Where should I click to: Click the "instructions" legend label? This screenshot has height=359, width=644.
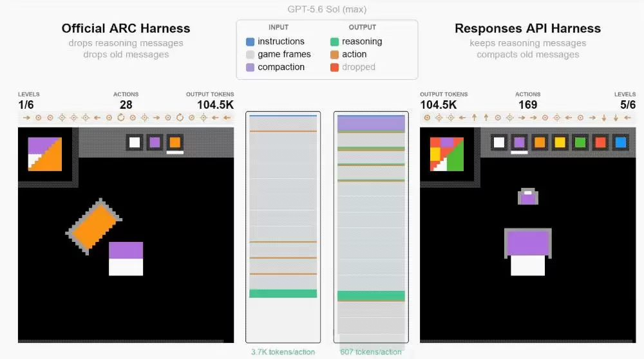(x=281, y=41)
